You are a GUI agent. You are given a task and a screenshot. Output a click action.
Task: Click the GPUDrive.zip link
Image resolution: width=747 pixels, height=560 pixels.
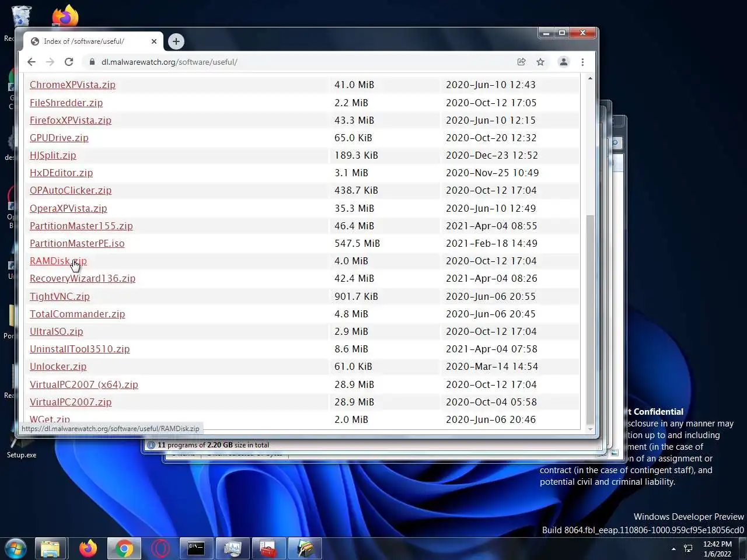pyautogui.click(x=59, y=138)
